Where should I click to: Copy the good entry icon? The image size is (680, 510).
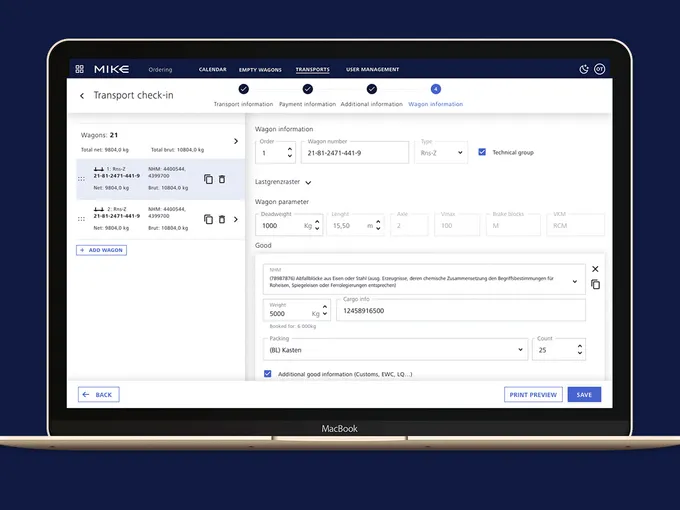coord(595,285)
